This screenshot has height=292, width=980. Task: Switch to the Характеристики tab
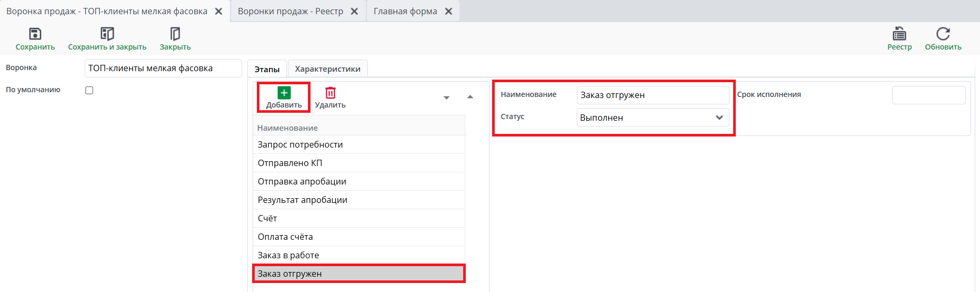coord(327,69)
